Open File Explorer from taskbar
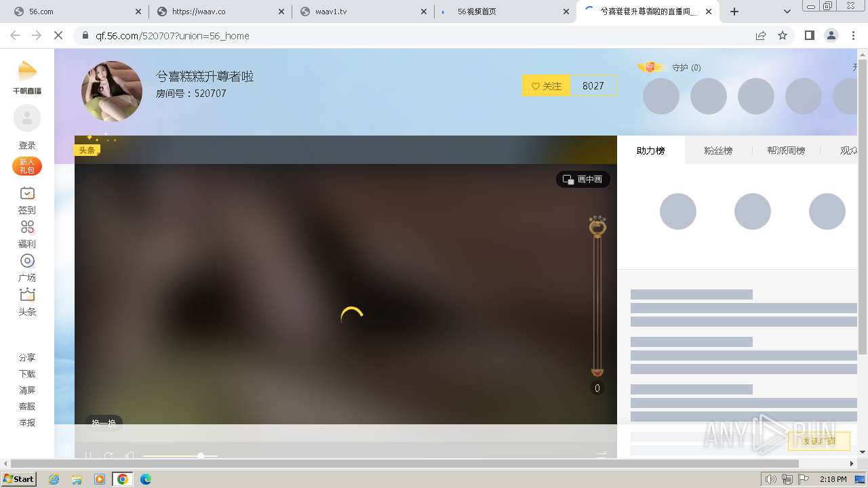This screenshot has width=868, height=488. tap(77, 479)
